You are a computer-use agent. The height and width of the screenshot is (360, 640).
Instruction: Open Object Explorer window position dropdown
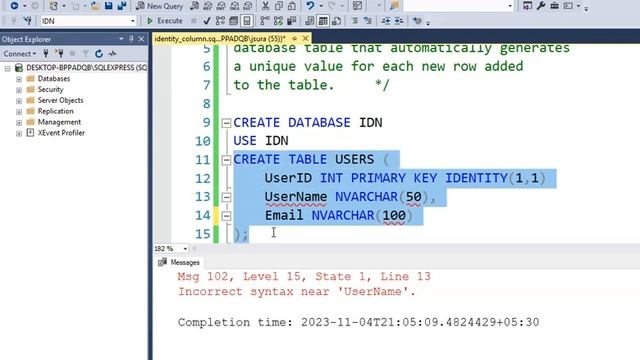point(121,39)
